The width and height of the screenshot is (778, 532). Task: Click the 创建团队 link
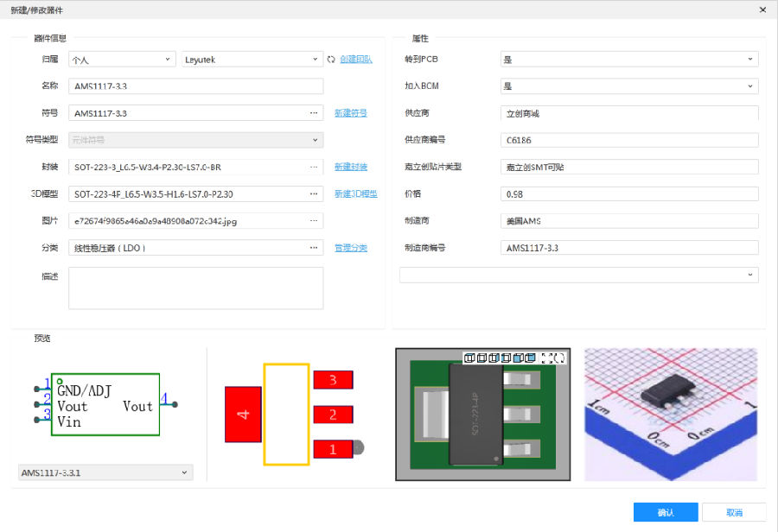pos(356,60)
